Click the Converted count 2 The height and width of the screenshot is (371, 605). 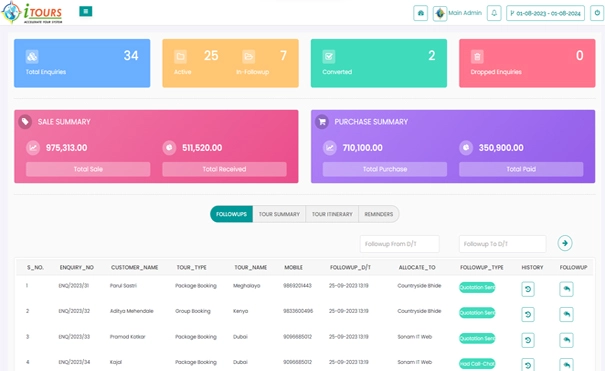point(431,56)
